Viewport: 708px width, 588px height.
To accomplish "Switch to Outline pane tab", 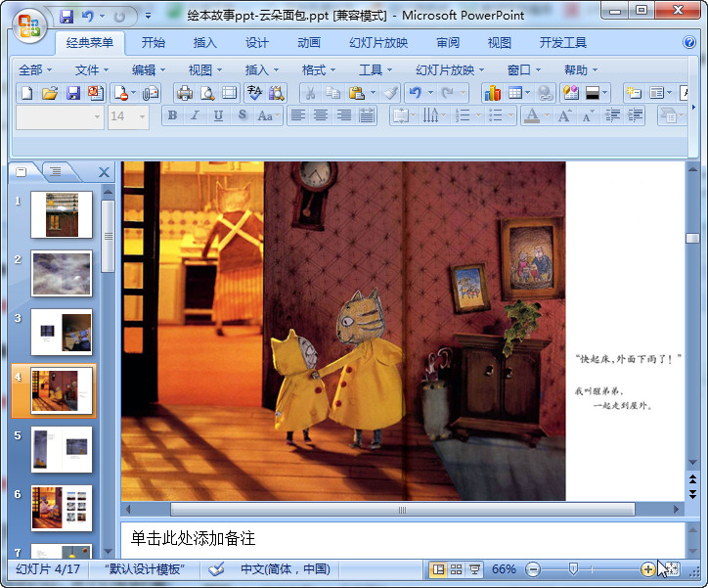I will [56, 171].
